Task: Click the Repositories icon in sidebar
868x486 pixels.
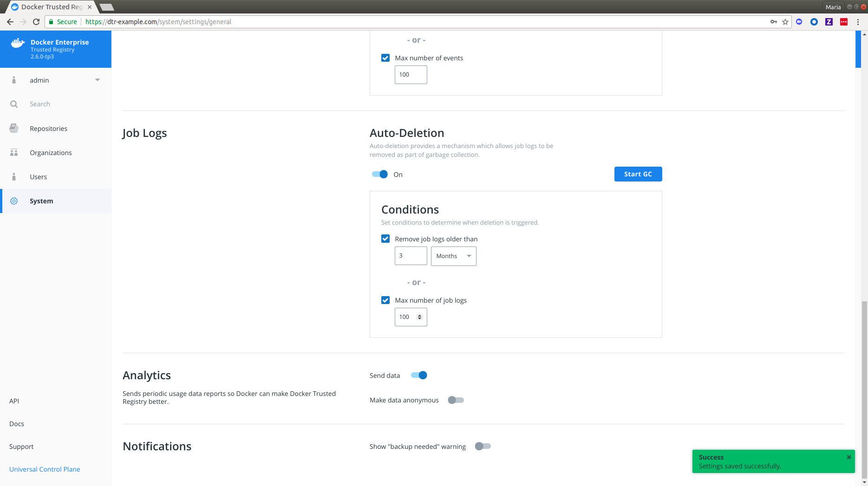Action: pyautogui.click(x=14, y=129)
